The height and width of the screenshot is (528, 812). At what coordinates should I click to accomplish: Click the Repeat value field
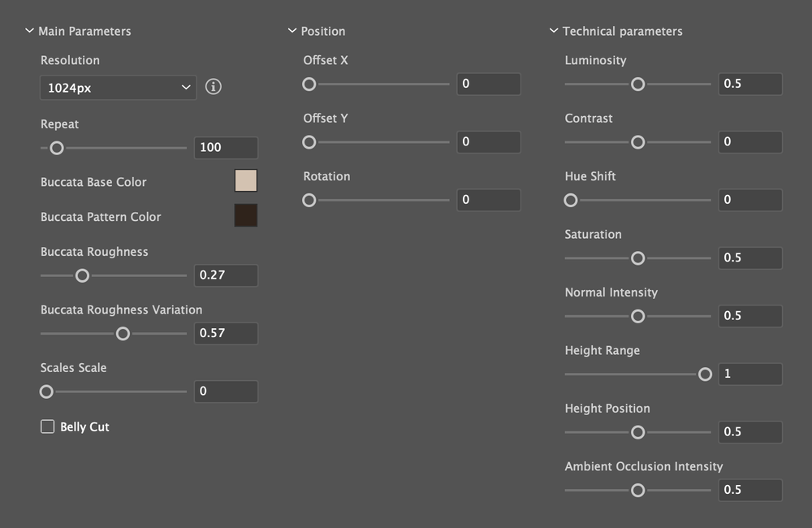point(226,148)
